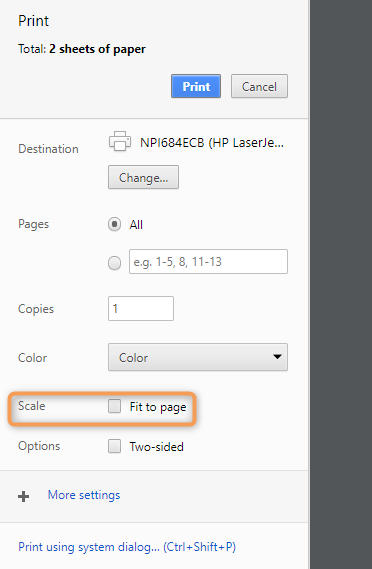Click the Color dropdown arrow
The width and height of the screenshot is (372, 569).
(x=277, y=357)
